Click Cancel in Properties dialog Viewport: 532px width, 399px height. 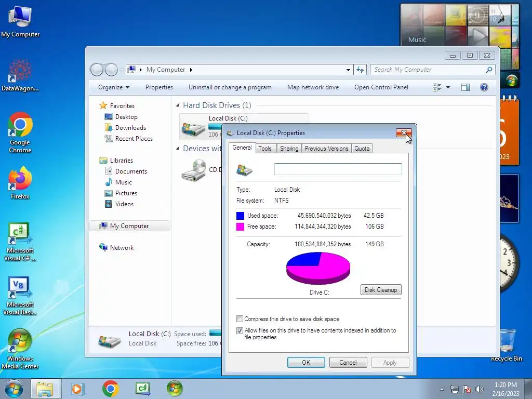click(x=348, y=362)
